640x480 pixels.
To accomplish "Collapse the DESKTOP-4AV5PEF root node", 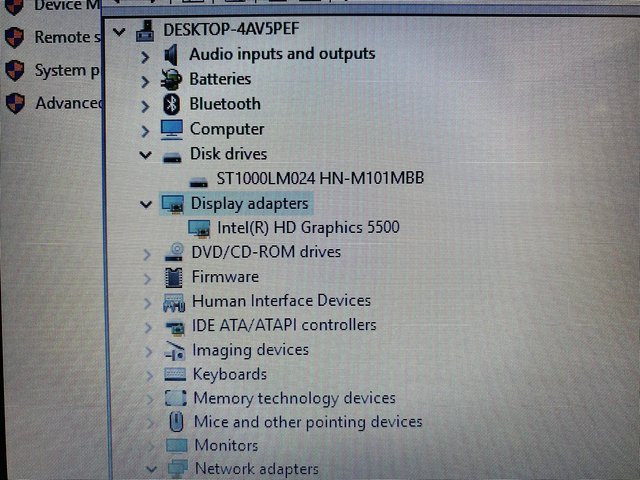I will [x=119, y=31].
